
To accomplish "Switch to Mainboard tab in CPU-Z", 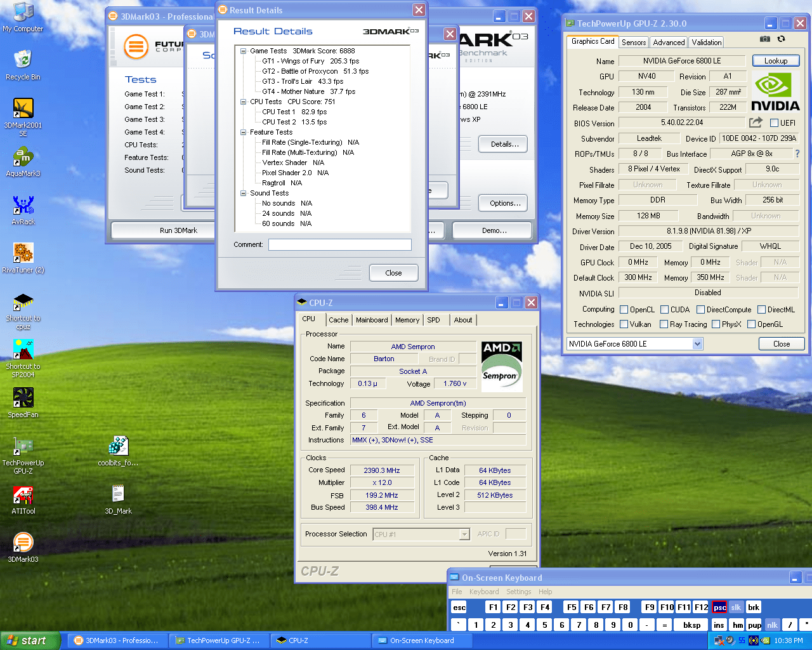I will pyautogui.click(x=372, y=320).
